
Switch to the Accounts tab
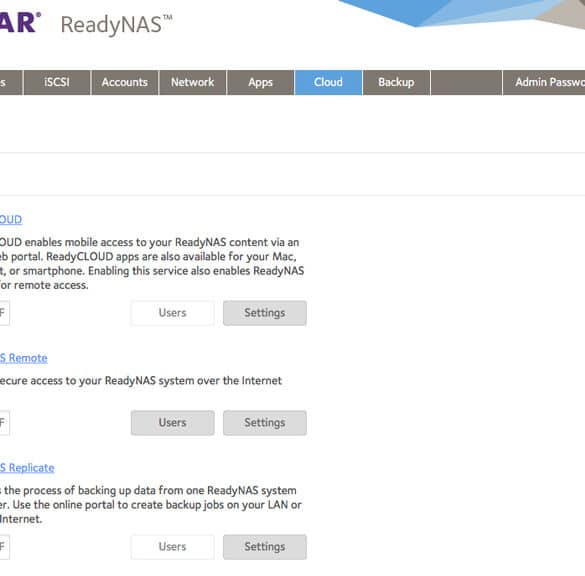pos(125,82)
